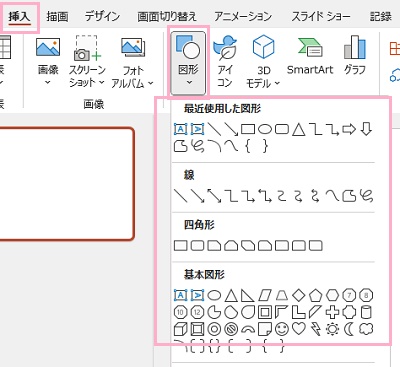
Task: Select curved double-arrow connector in 線
Action: tap(315, 196)
